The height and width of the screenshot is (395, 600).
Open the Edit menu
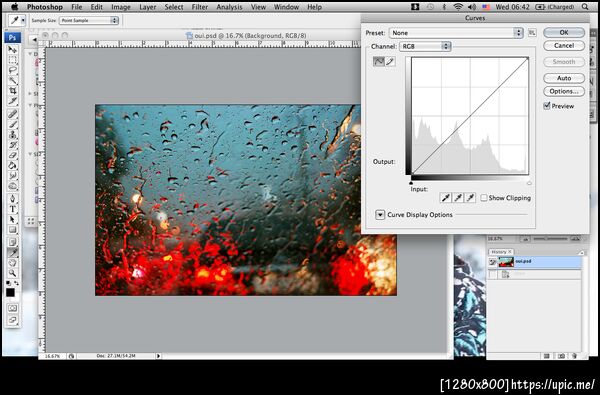click(96, 7)
